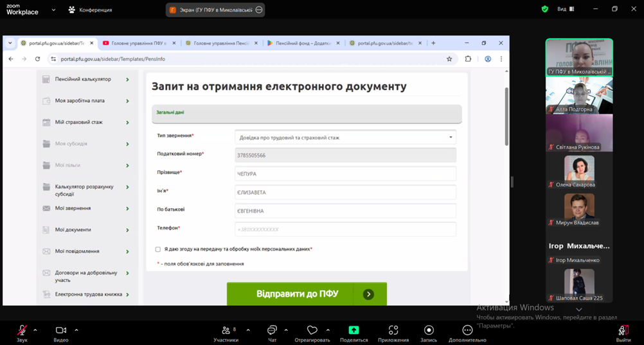Click the icon beside Електронна трудова книжка
644x345 pixels.
[46, 294]
